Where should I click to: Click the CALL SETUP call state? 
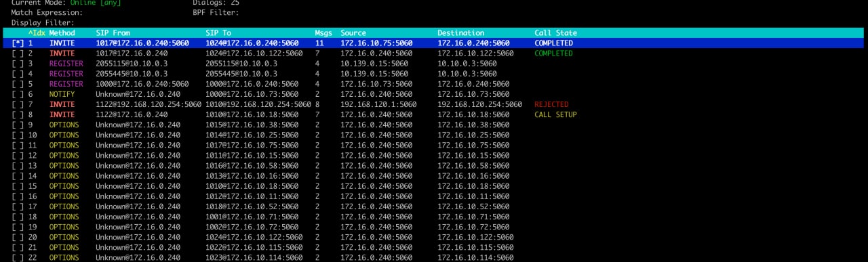click(555, 115)
